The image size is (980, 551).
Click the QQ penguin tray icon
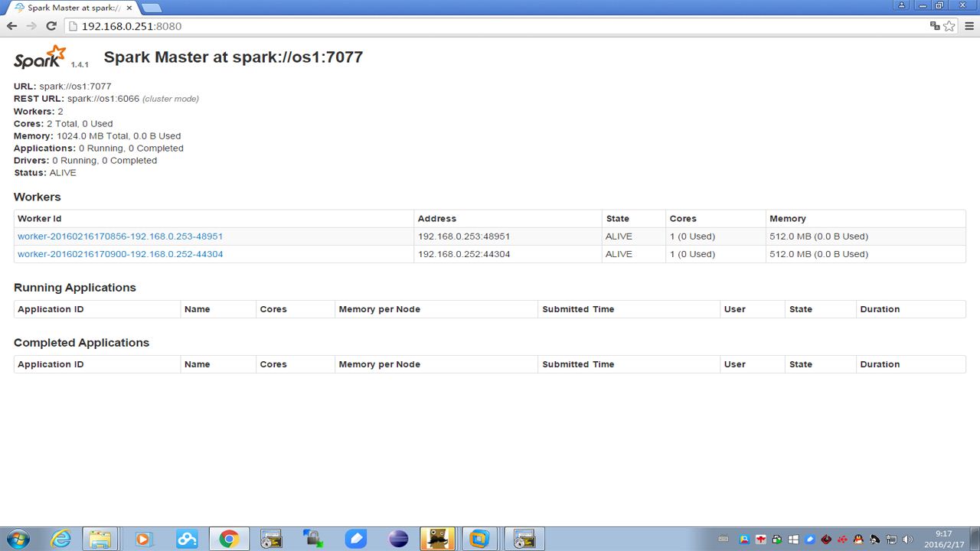tap(859, 540)
